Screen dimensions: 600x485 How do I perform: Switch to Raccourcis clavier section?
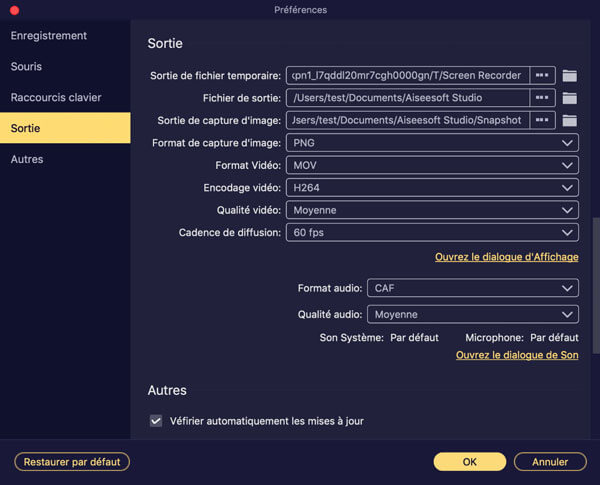point(56,98)
